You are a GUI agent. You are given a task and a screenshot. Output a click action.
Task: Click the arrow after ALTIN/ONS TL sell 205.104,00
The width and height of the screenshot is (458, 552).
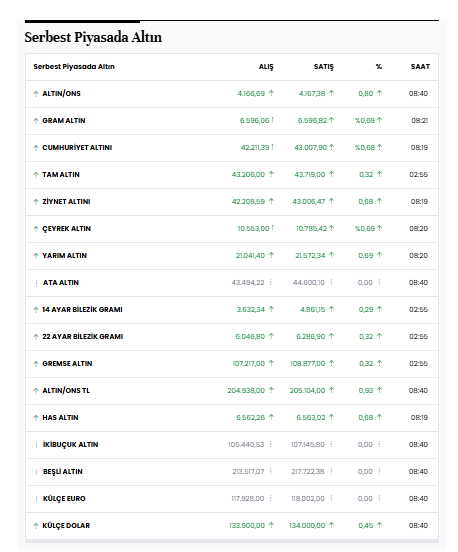[331, 390]
